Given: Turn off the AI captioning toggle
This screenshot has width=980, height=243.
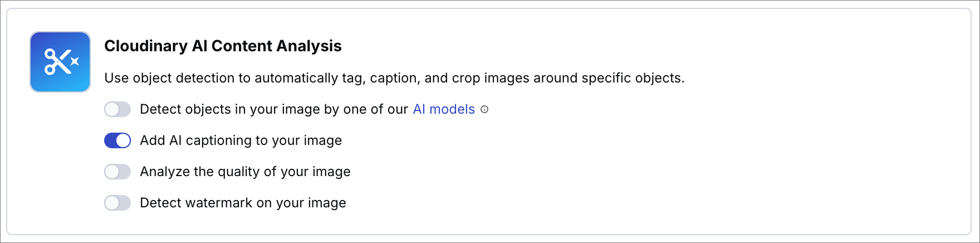Looking at the screenshot, I should [x=117, y=140].
